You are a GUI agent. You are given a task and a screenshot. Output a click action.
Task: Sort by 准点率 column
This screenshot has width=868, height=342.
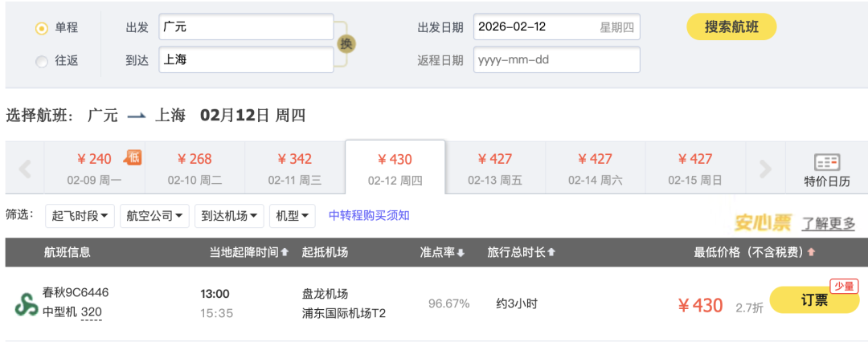[x=442, y=252]
